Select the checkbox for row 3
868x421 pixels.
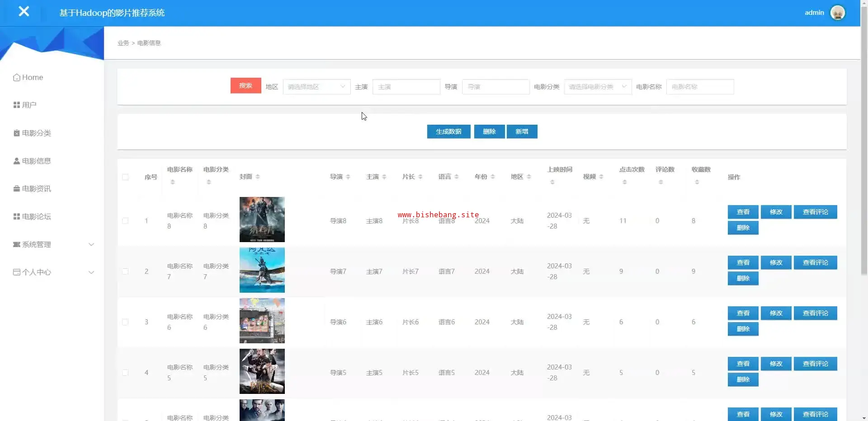(125, 322)
